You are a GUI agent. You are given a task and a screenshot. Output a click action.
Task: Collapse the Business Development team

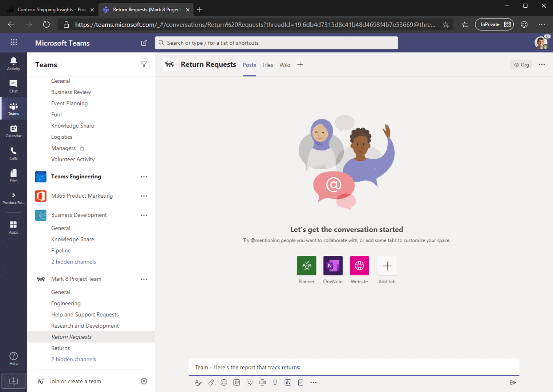click(x=79, y=215)
